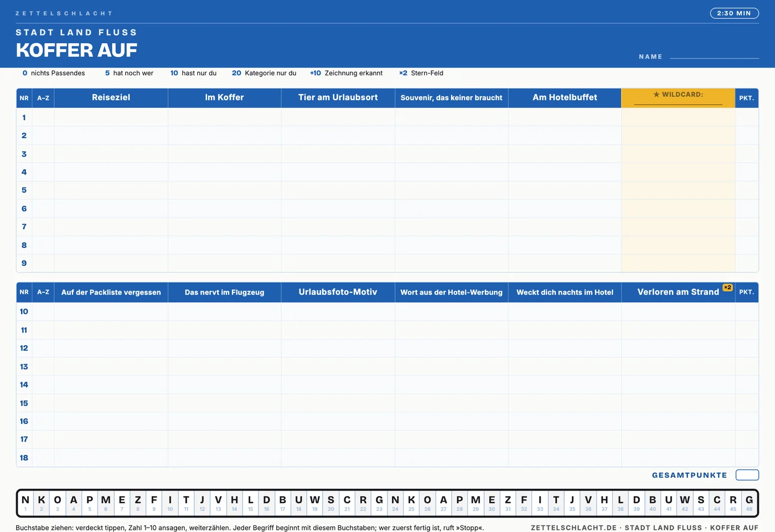Select the star icon beside WILDCARD
The image size is (775, 532).
tap(657, 95)
